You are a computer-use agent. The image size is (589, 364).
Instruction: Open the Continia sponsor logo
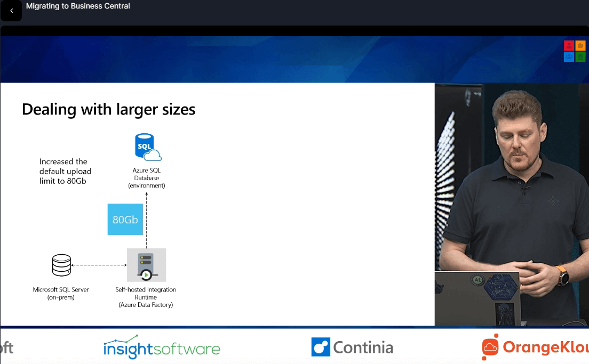click(x=352, y=347)
